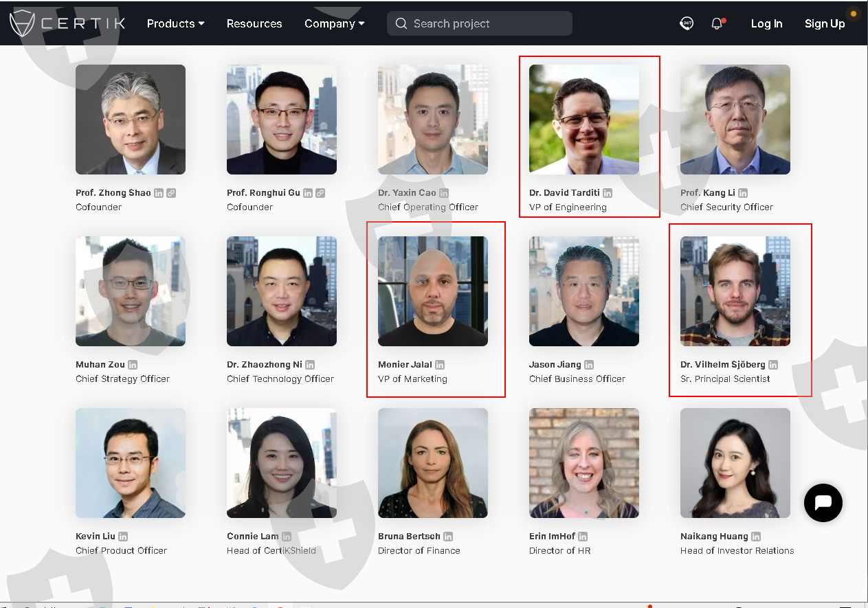
Task: Open Naikang Huang's LinkedIn icon
Action: click(x=756, y=537)
